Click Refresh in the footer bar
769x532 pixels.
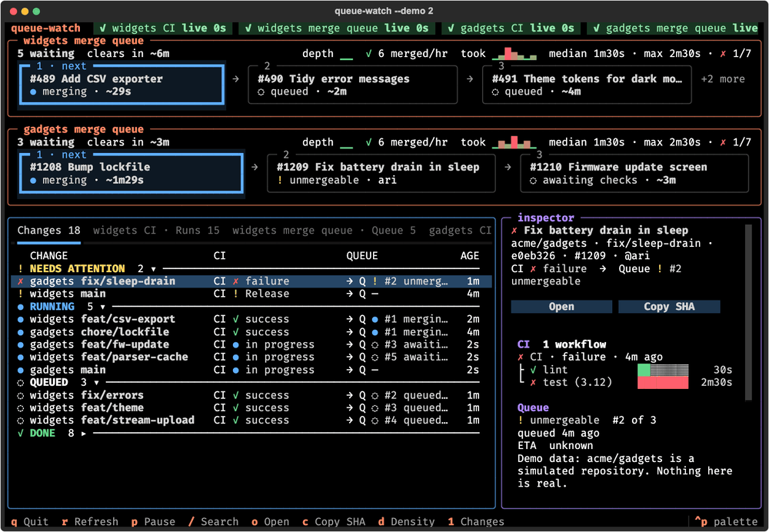90,522
